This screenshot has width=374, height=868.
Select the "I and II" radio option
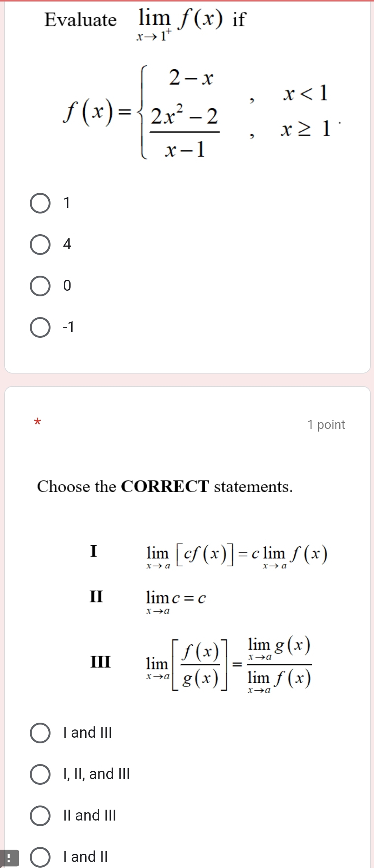point(40,857)
